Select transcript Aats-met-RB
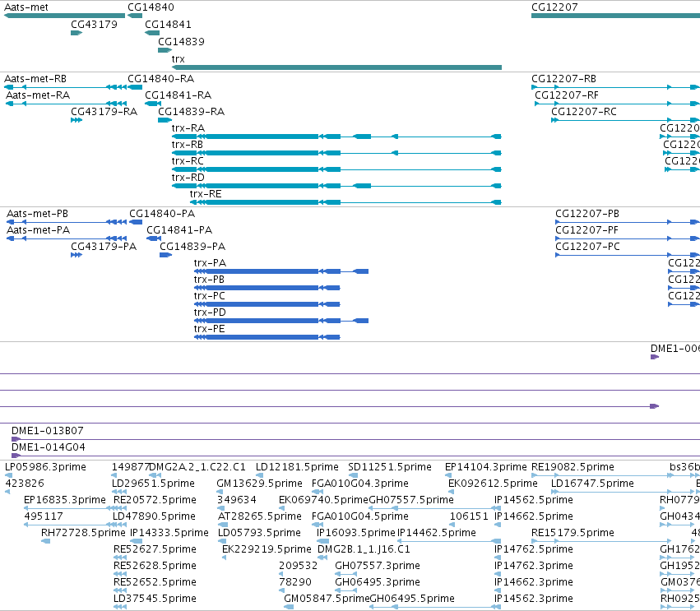 (x=65, y=87)
